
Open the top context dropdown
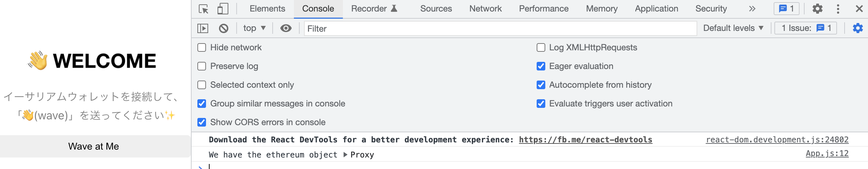(254, 28)
